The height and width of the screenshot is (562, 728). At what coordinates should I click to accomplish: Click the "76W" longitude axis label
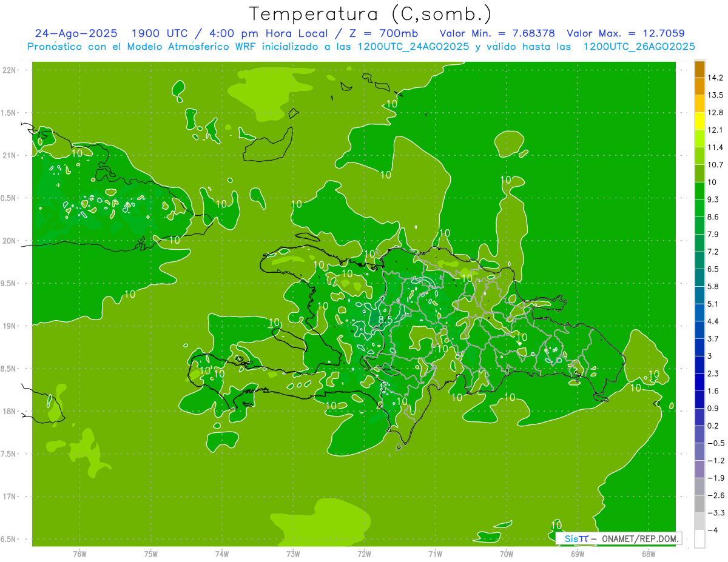tap(79, 554)
